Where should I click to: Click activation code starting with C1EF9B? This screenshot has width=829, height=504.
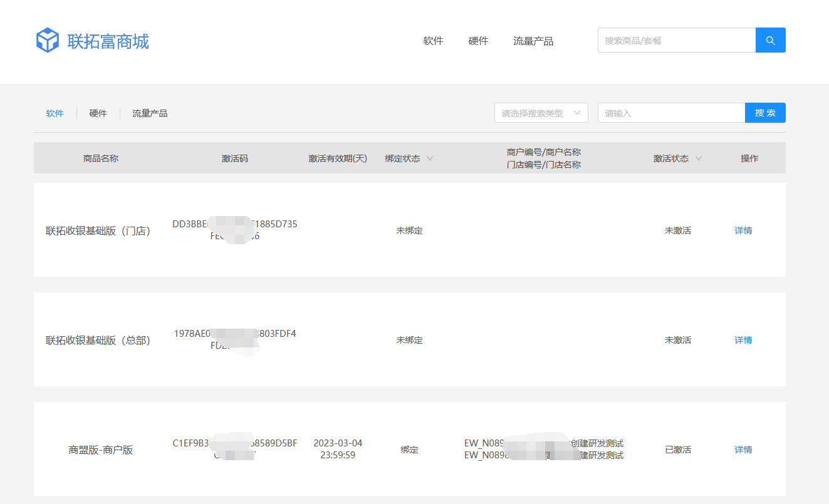coord(235,449)
